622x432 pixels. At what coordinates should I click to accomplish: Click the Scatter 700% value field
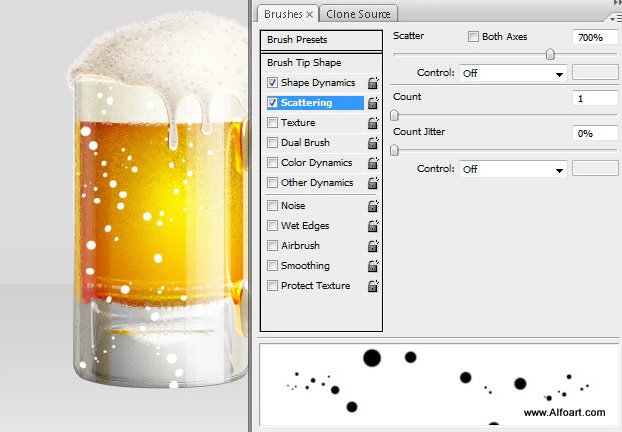pyautogui.click(x=595, y=38)
